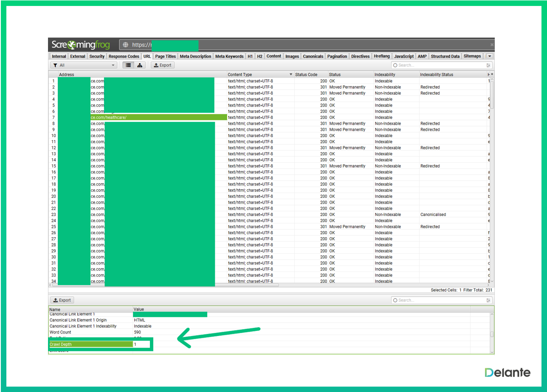Sort by the Content Type column arrow
Viewport: 547px width, 392px height.
point(291,75)
